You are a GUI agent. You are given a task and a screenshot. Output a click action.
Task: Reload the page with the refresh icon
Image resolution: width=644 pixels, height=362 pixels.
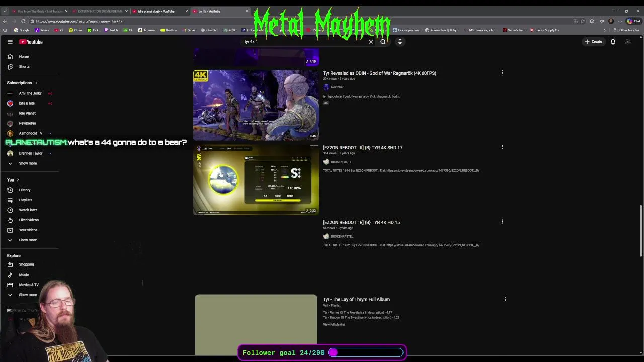pyautogui.click(x=23, y=21)
